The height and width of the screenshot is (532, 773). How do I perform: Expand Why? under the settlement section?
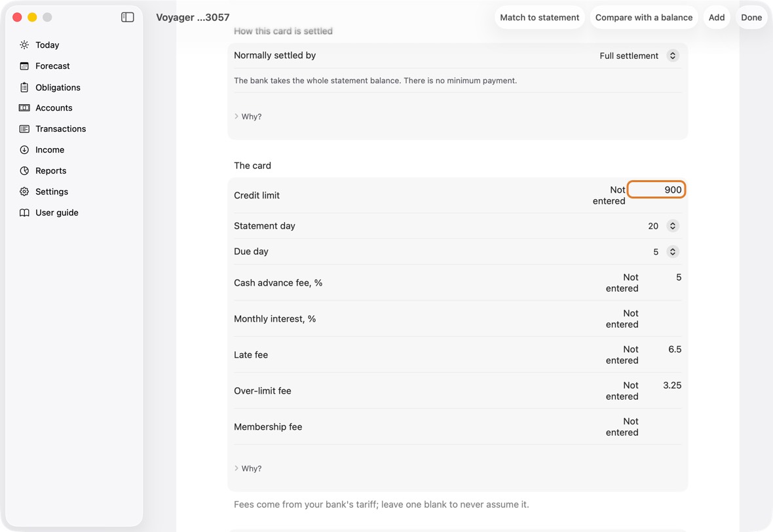coord(248,117)
